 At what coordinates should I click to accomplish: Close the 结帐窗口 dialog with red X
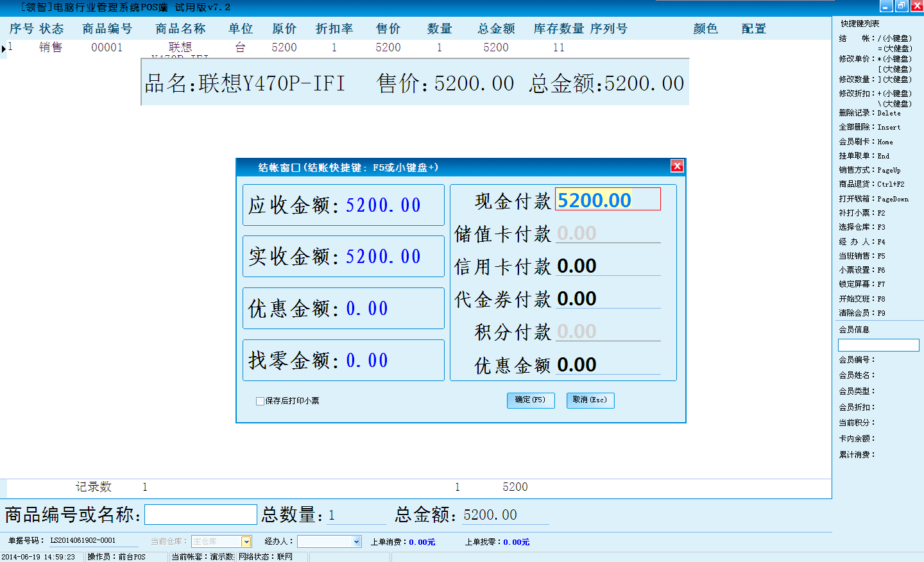(x=677, y=166)
